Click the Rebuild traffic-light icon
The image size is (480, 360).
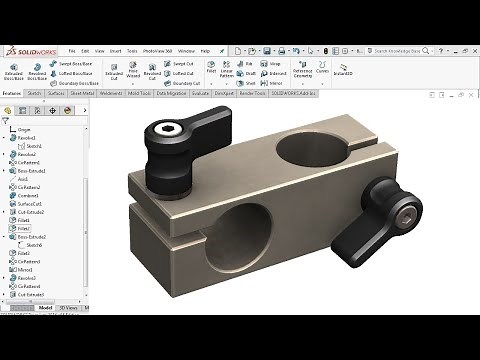tap(326, 51)
